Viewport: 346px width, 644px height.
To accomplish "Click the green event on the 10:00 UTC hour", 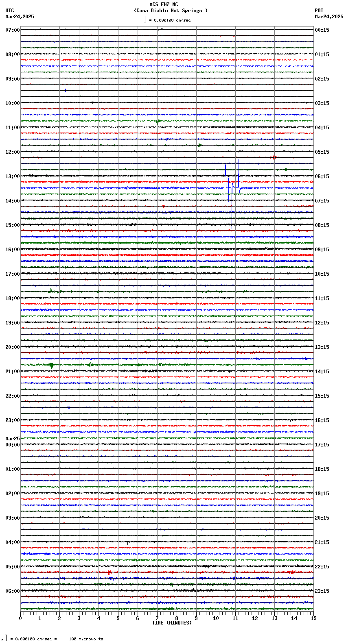I will point(158,121).
